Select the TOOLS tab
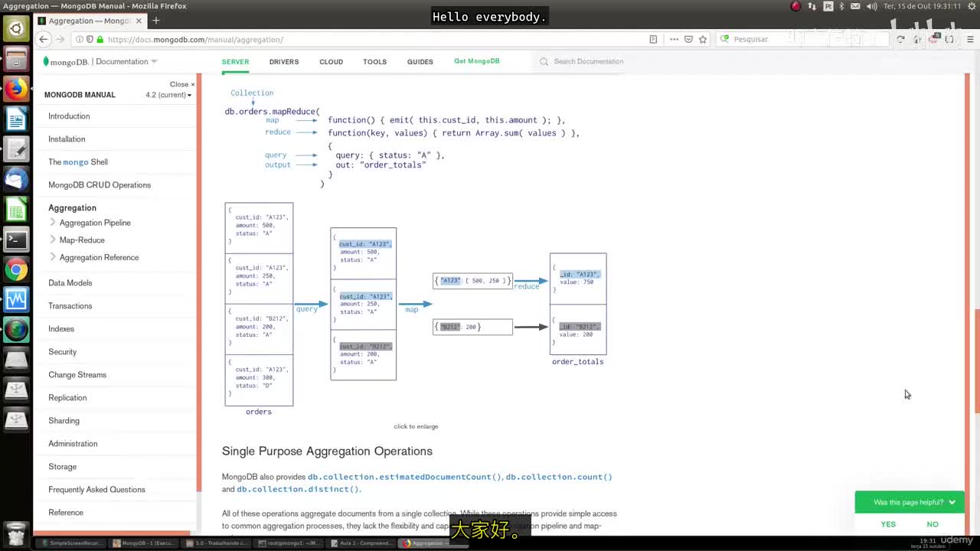This screenshot has height=551, width=980. pos(374,62)
